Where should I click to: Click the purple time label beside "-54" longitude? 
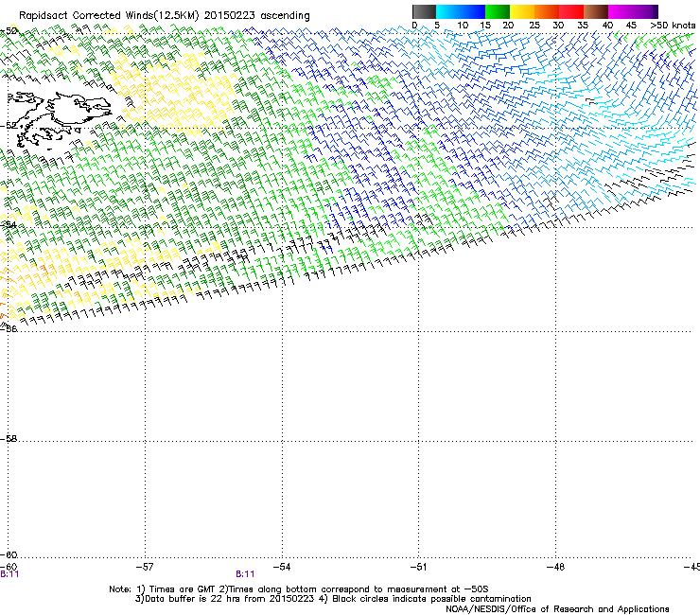tap(245, 574)
